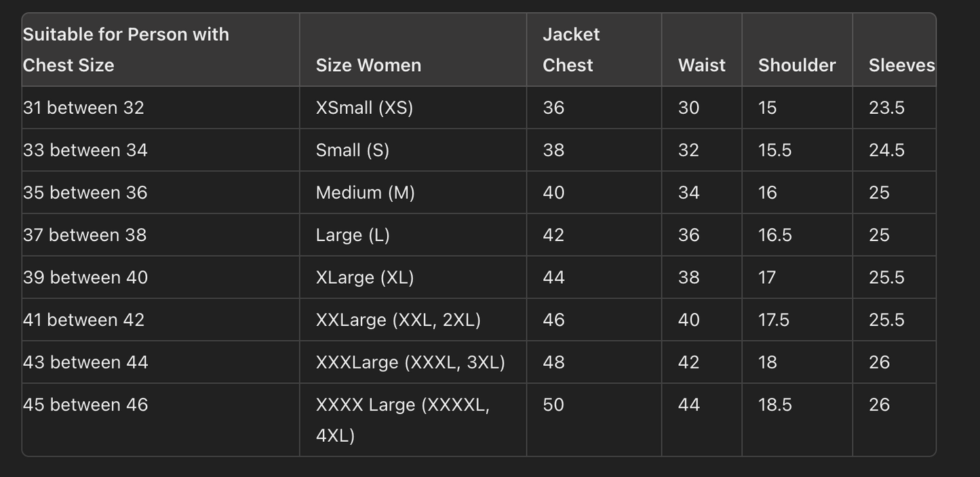This screenshot has width=980, height=477.
Task: Select the "XXXLarge (XXXL, 3XL)" cell
Action: coord(410,362)
